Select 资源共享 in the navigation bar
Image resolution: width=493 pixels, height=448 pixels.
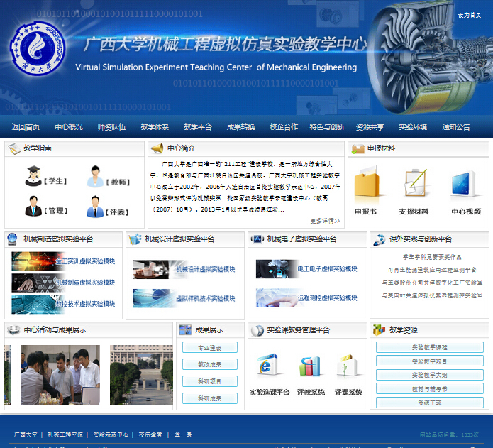[370, 127]
